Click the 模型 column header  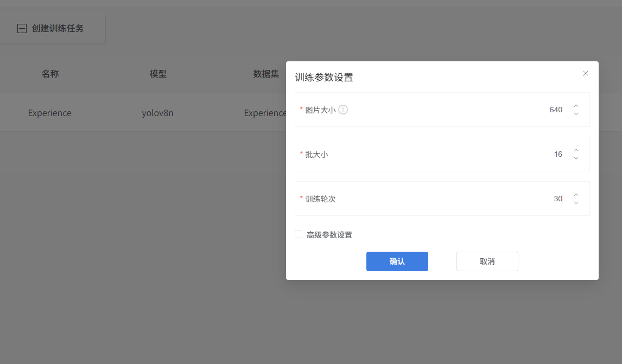pos(158,74)
